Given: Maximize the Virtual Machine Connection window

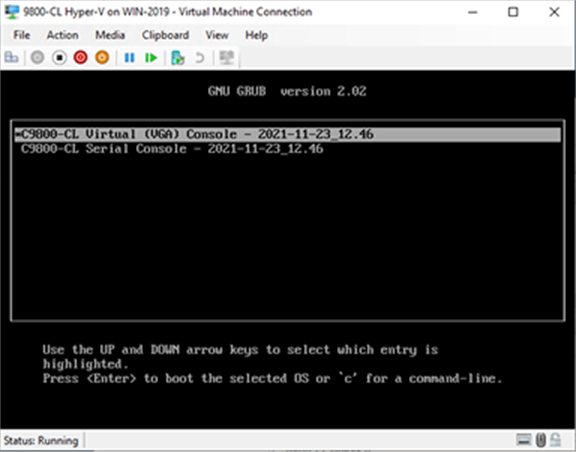Looking at the screenshot, I should (x=513, y=12).
